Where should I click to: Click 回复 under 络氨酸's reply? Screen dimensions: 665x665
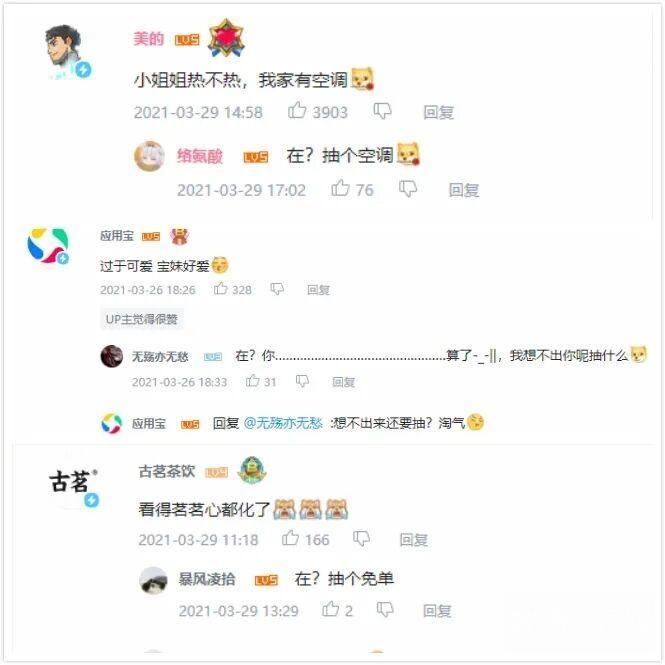tap(464, 190)
